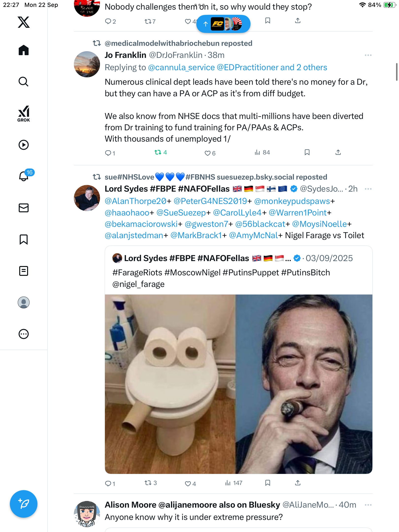Viewport: 399px width, 532px height.
Task: Open notifications bell with 16 badge
Action: coord(24,176)
